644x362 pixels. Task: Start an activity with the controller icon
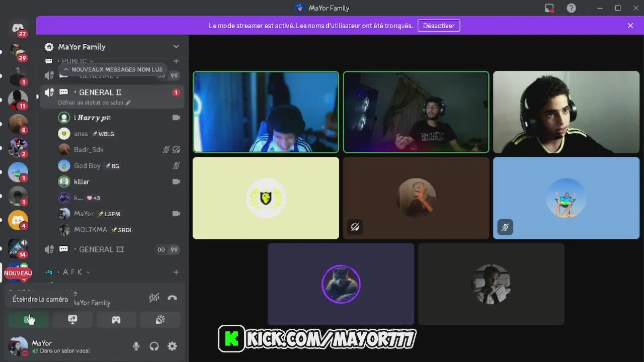116,320
